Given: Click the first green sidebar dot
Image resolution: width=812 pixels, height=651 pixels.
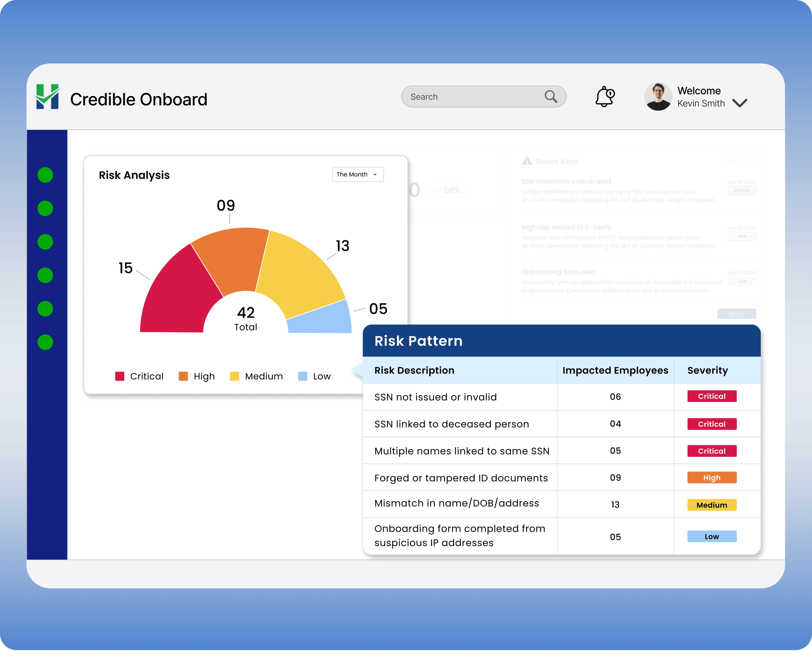Looking at the screenshot, I should (45, 175).
